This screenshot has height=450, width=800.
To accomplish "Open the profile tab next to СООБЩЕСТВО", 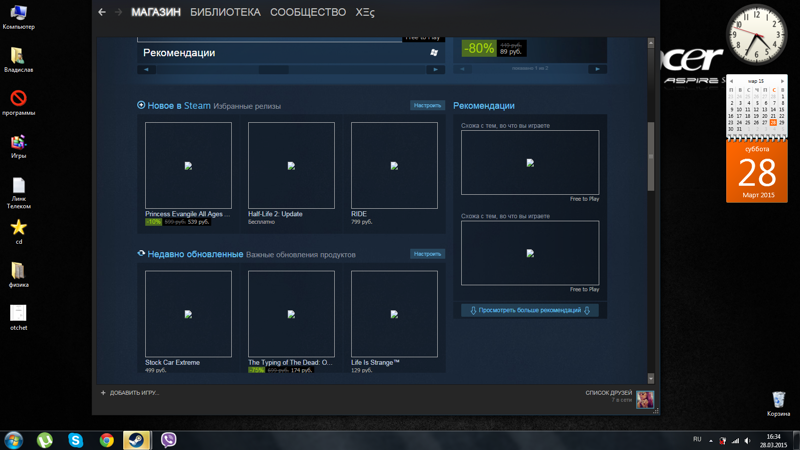I will coord(365,12).
